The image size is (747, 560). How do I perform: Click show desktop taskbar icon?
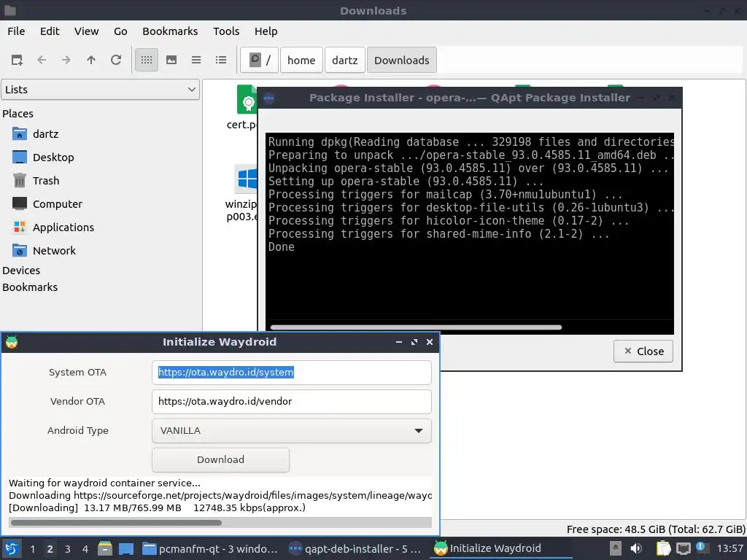[126, 549]
